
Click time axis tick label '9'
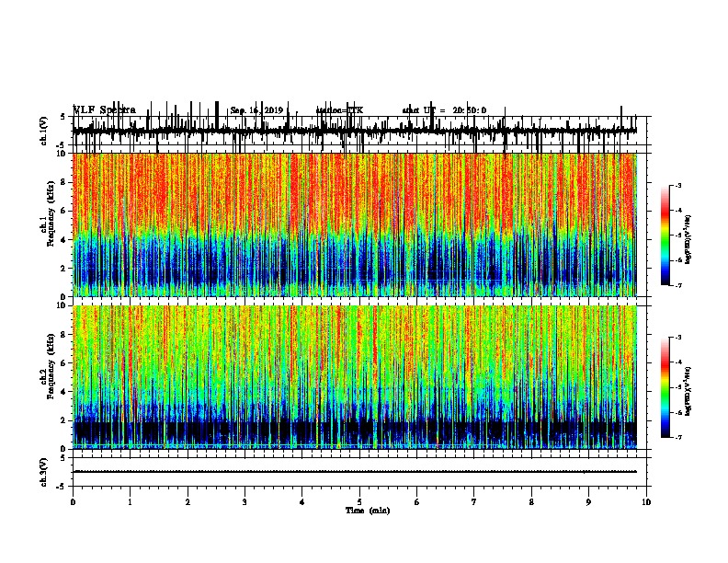(588, 501)
